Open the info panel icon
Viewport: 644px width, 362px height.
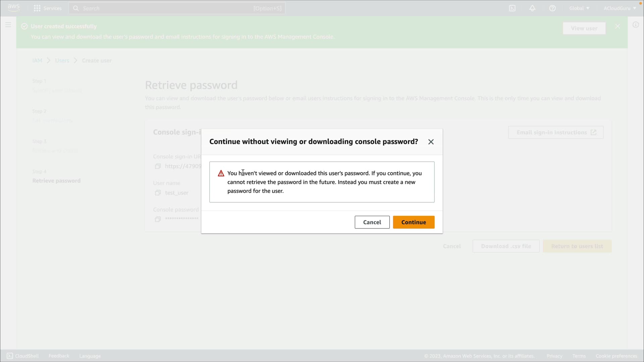[636, 25]
